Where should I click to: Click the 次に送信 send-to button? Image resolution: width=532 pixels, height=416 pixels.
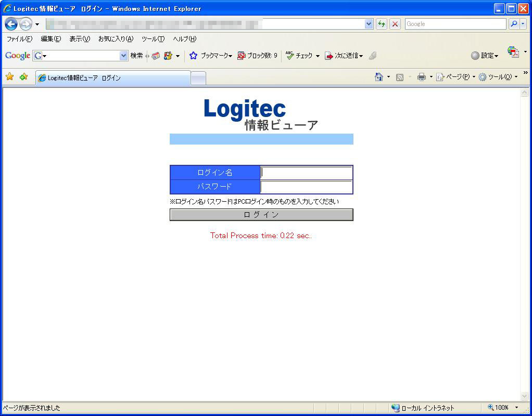point(344,56)
